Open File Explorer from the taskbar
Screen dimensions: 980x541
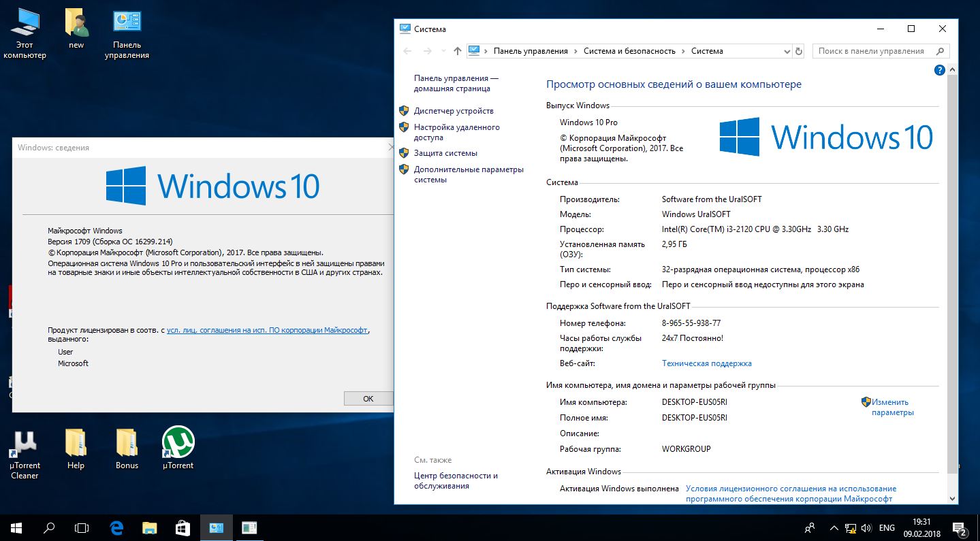(x=149, y=527)
